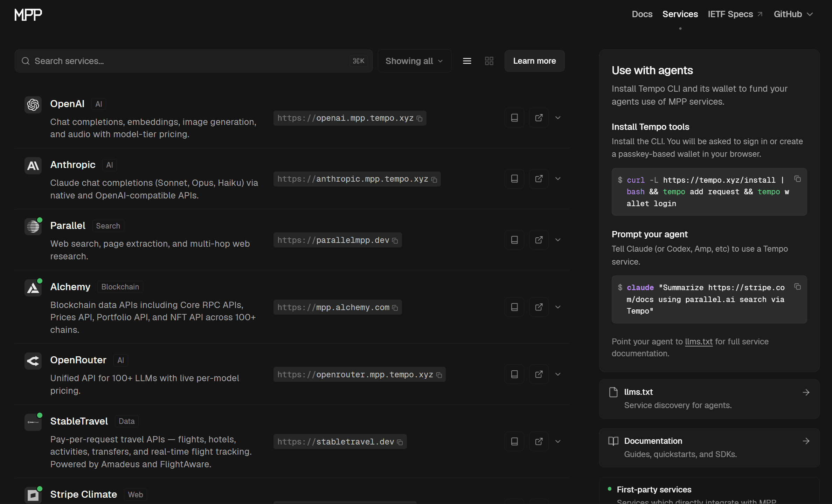Viewport: 832px width, 504px height.
Task: Copy the claude prompt snippet
Action: coord(797,287)
